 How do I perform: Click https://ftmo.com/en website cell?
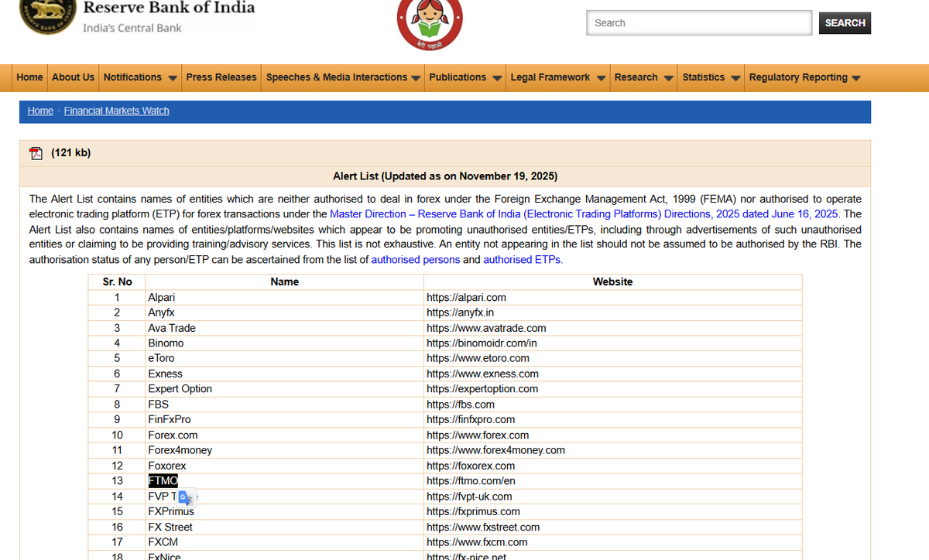pos(612,481)
